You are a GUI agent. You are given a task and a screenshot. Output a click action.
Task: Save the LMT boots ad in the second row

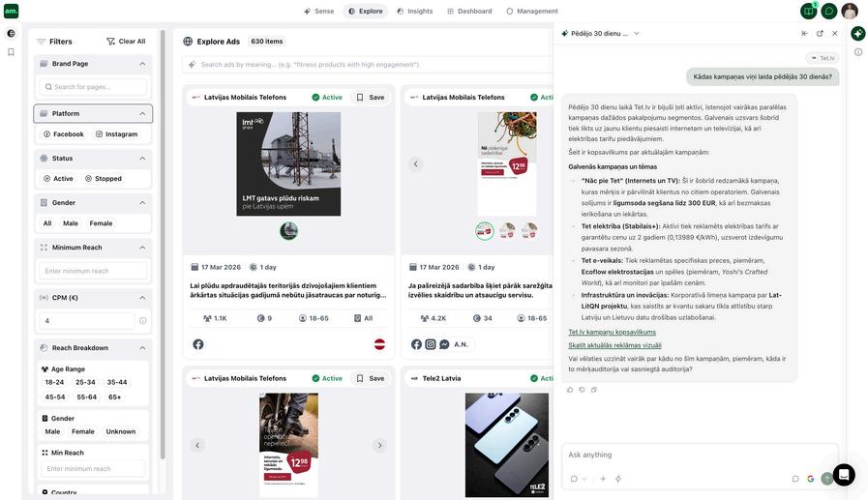point(371,379)
